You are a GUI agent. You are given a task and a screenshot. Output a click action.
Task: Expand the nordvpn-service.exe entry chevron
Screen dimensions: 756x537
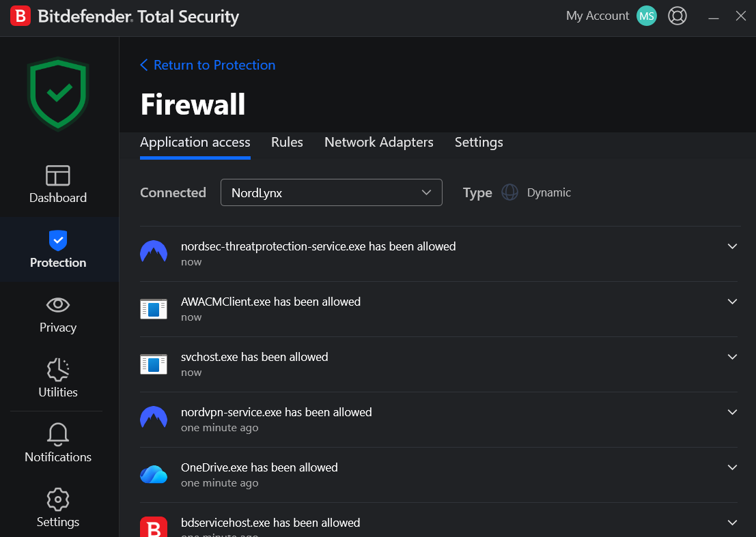[x=732, y=412]
